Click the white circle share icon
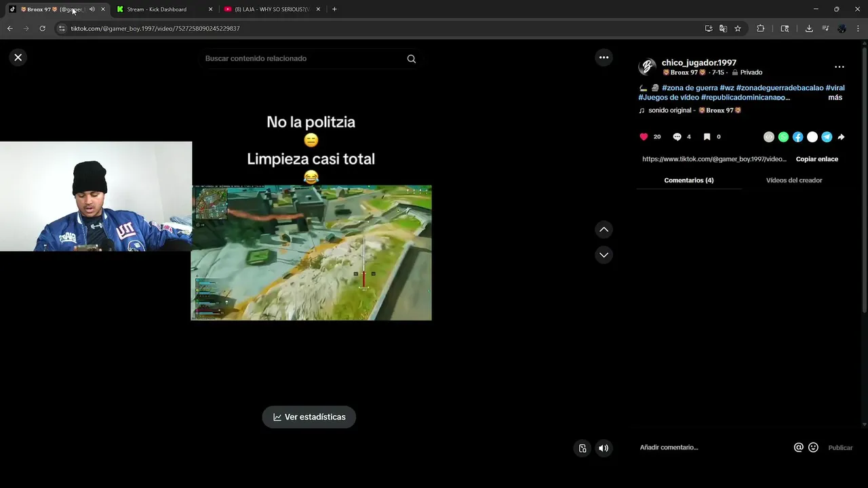Image resolution: width=868 pixels, height=488 pixels. coord(812,137)
